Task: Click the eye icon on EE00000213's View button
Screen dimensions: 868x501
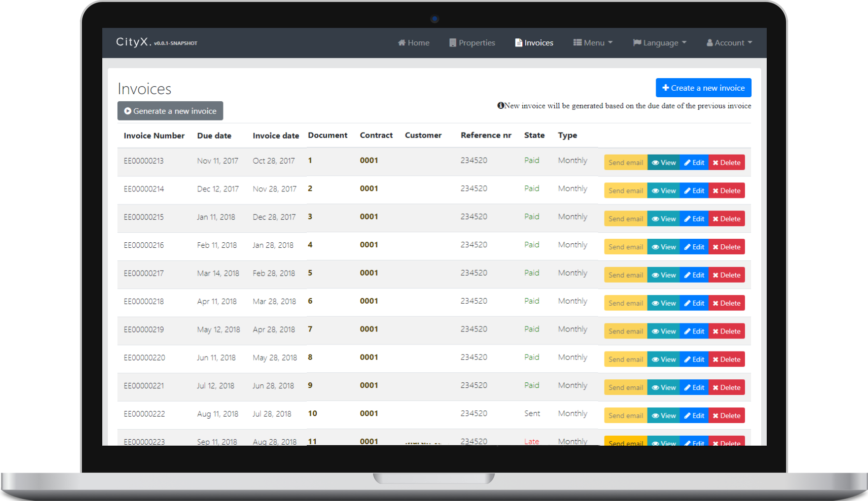Action: [656, 162]
